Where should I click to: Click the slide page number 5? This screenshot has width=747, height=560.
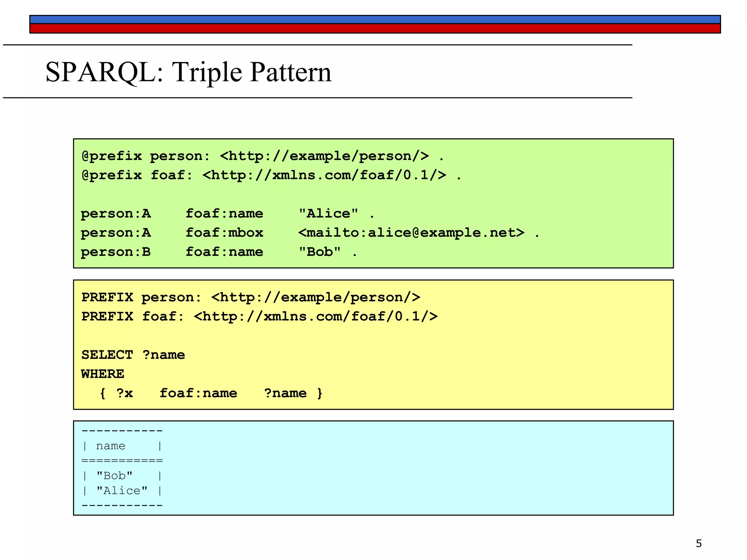coord(699,544)
